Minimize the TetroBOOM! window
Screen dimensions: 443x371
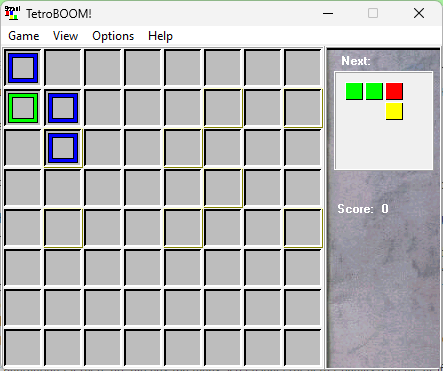328,13
